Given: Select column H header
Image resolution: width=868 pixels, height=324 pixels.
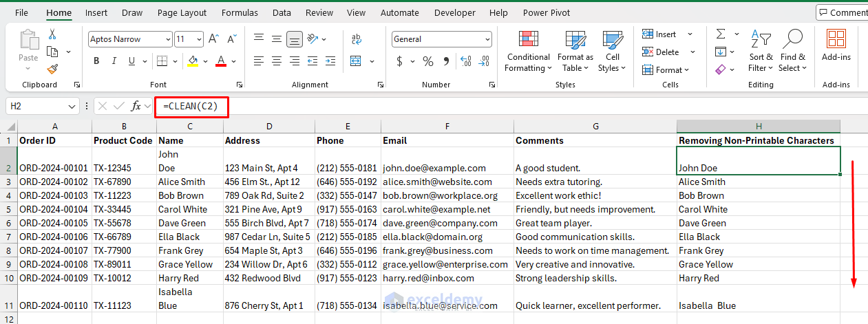Looking at the screenshot, I should tap(758, 126).
